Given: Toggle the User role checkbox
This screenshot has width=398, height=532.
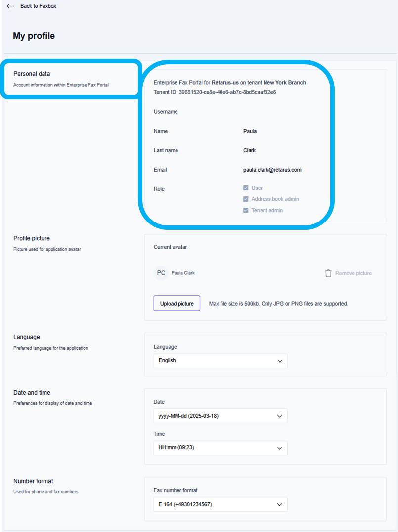Looking at the screenshot, I should click(246, 188).
